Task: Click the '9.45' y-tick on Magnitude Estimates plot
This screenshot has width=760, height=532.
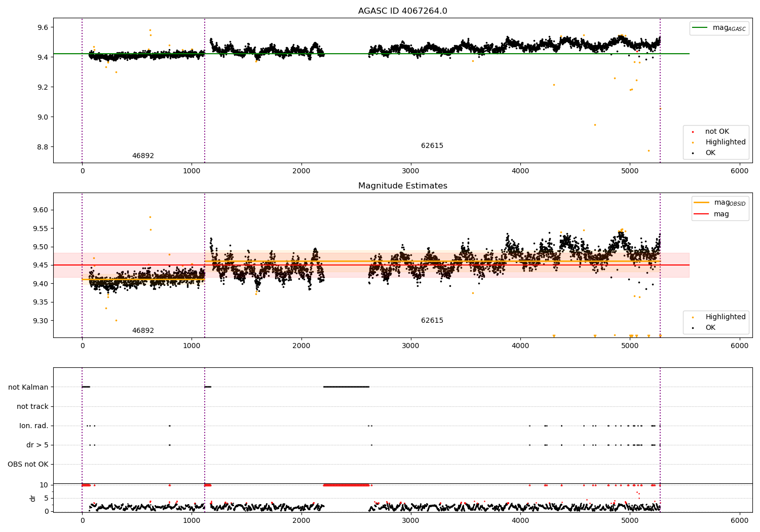Action: tap(41, 265)
